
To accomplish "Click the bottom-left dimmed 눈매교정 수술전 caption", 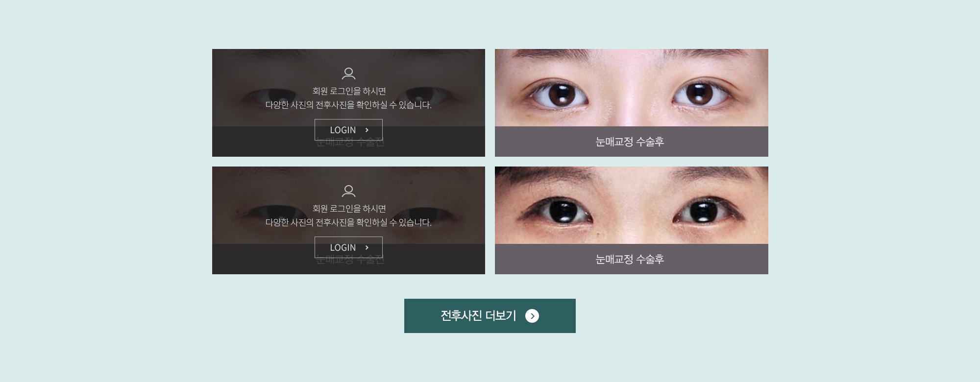I will tap(349, 260).
